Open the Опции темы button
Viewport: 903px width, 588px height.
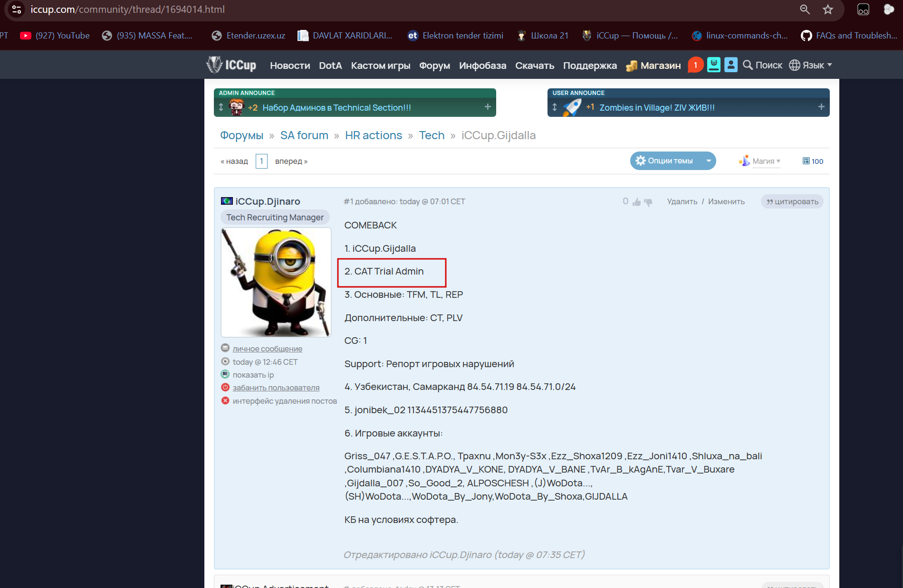pyautogui.click(x=665, y=161)
